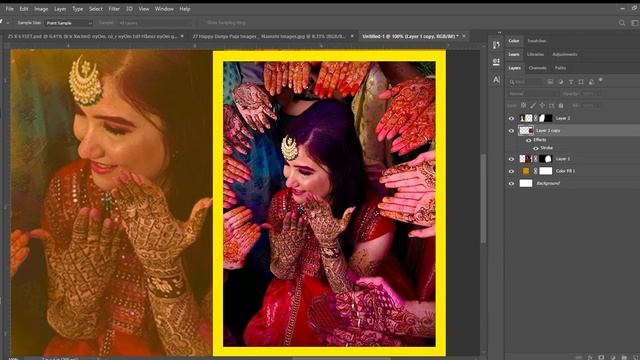Switch to the Learn panel tab
Image resolution: width=640 pixels, height=360 pixels.
tap(513, 54)
